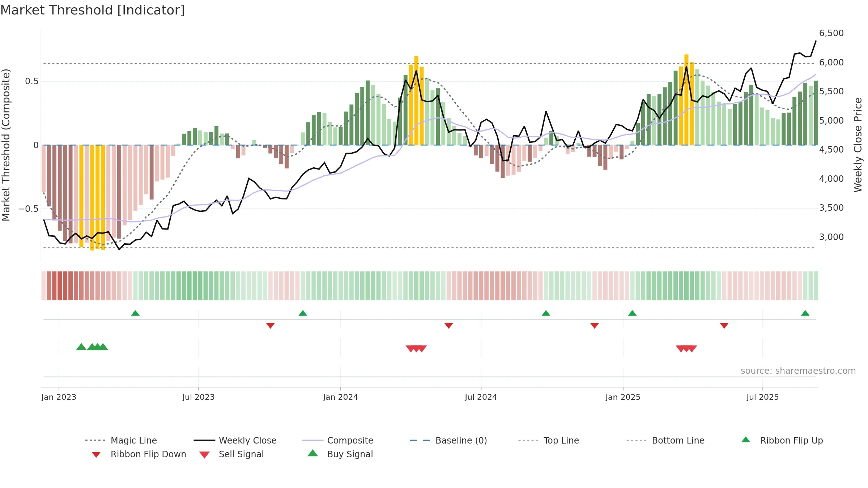Toggle the Ribbon Flip Up legend entry
The width and height of the screenshot is (868, 488).
[x=782, y=440]
